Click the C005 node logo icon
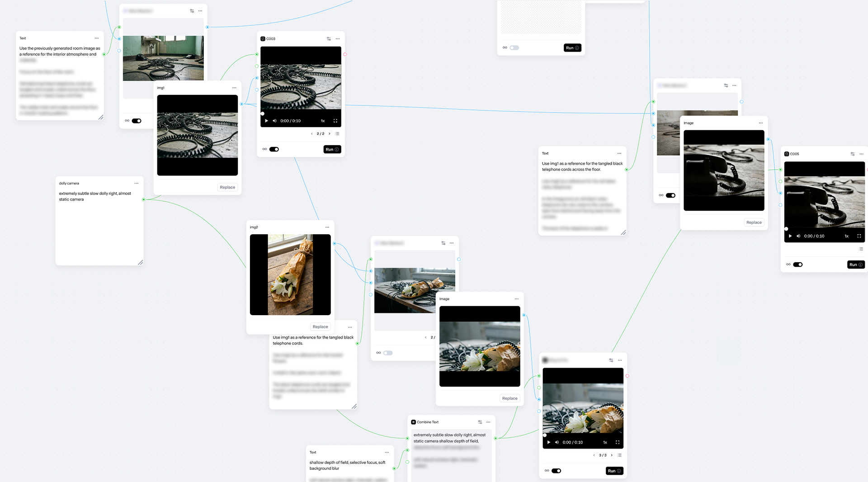The height and width of the screenshot is (482, 868). [x=787, y=154]
